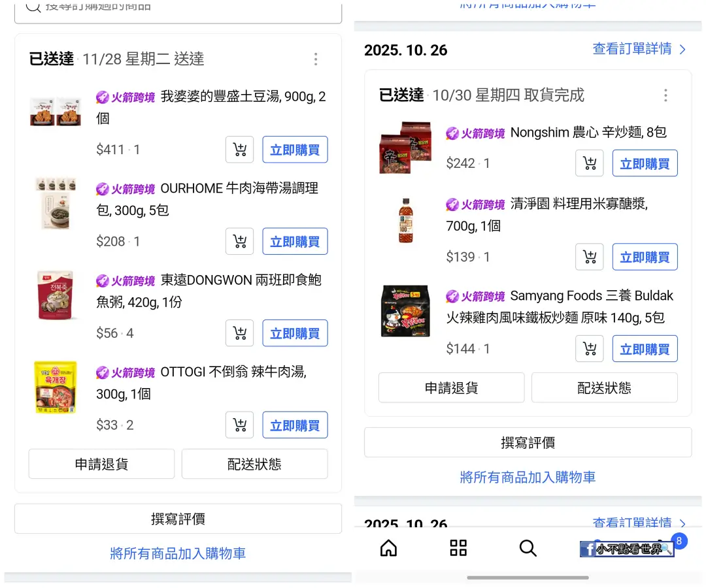This screenshot has height=588, width=706.
Task: Expand 查看訂單詳情 for 2025.10.26 order
Action: [x=639, y=48]
